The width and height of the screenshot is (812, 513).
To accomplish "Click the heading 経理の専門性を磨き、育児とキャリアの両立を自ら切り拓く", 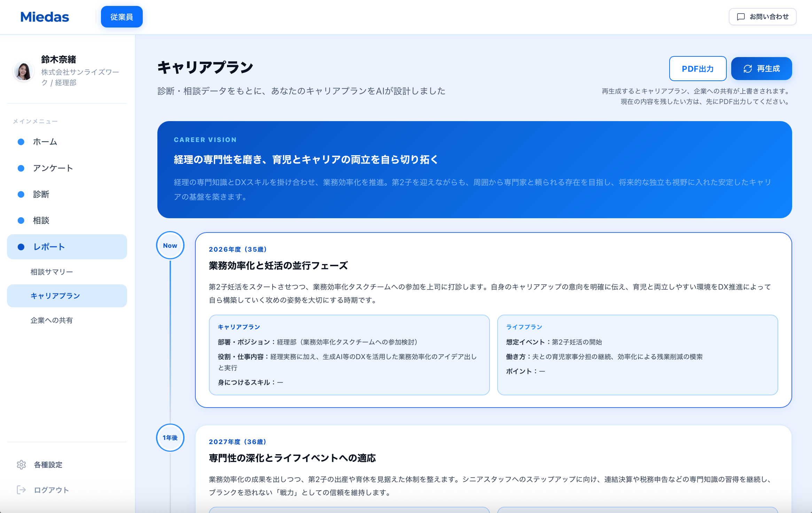I will click(306, 159).
